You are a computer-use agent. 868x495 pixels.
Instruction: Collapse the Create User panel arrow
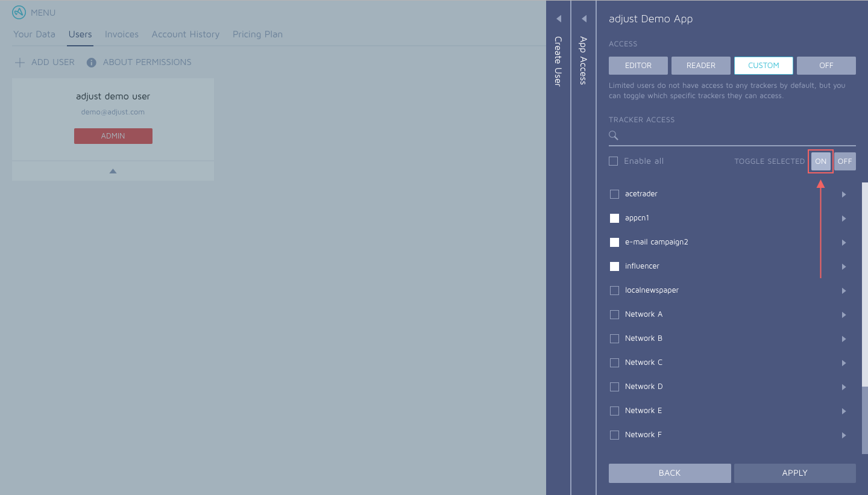click(558, 19)
